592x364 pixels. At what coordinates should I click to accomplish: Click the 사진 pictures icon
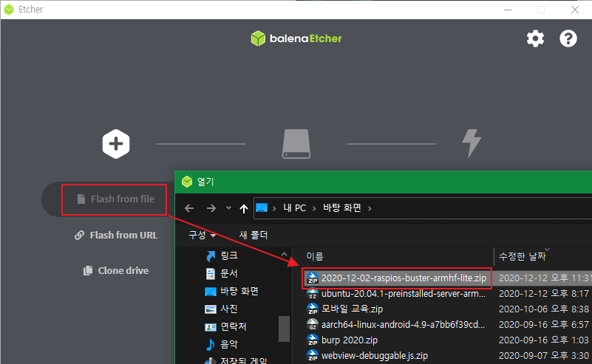pyautogui.click(x=211, y=309)
